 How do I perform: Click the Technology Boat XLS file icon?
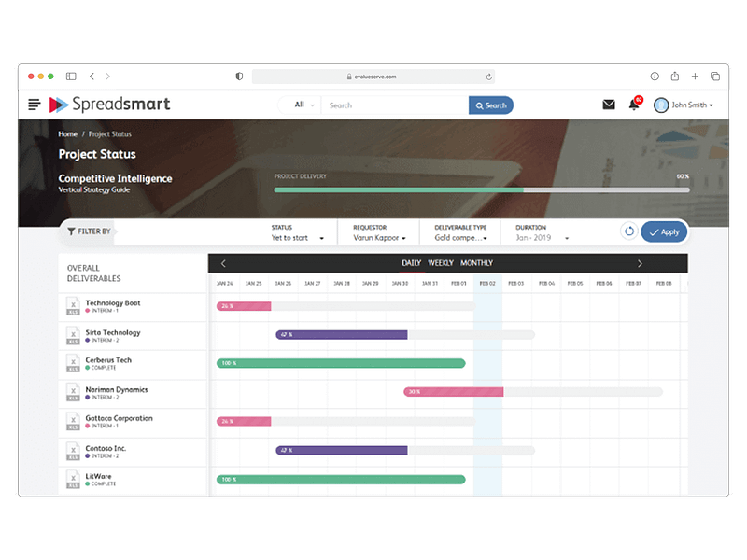coord(72,306)
